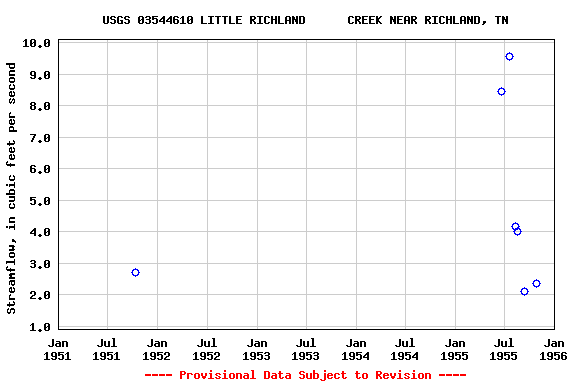Click the data point near 9.5 cfs
Image resolution: width=576 pixels, height=384 pixels.
(509, 57)
